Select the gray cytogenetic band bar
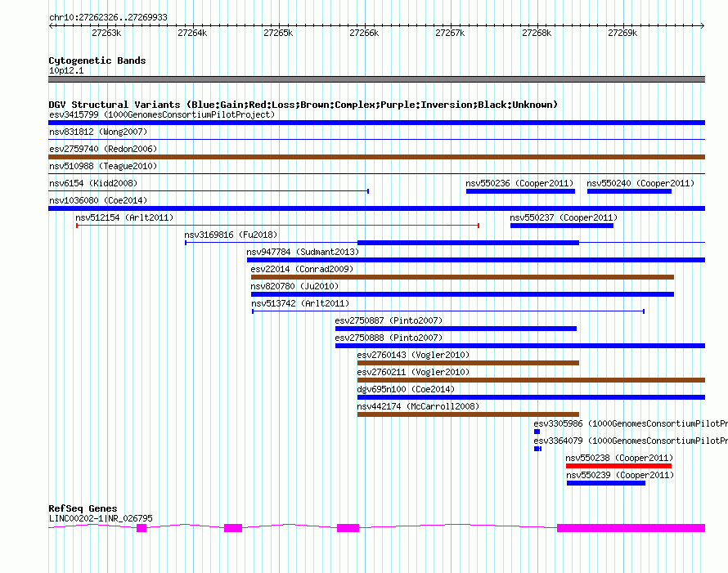Image resolution: width=728 pixels, height=573 pixels. pos(376,79)
